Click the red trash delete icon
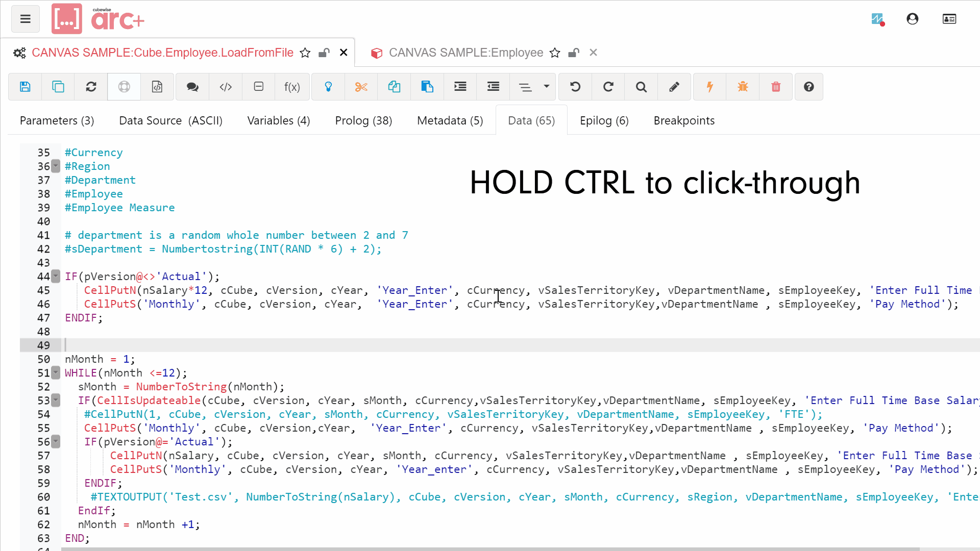Viewport: 980px width, 551px height. pyautogui.click(x=776, y=87)
